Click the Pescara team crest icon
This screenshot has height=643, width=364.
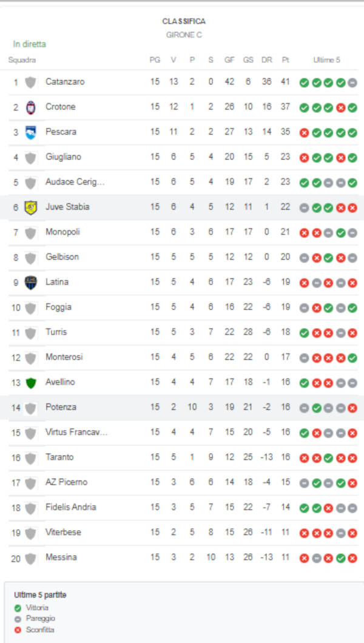pos(30,132)
